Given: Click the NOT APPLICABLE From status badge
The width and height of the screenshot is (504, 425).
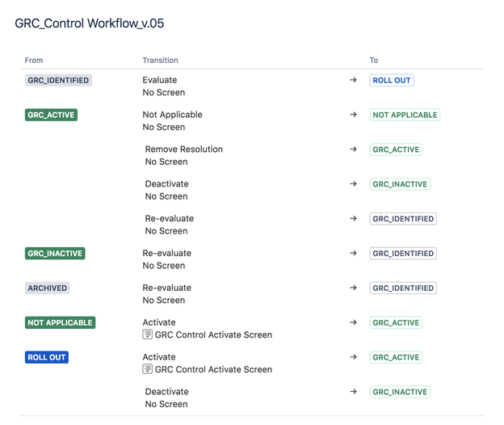Looking at the screenshot, I should pos(60,322).
